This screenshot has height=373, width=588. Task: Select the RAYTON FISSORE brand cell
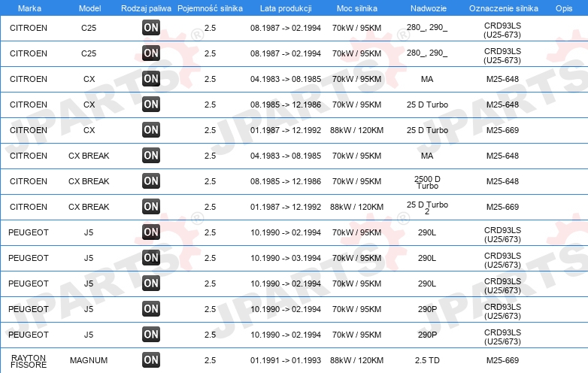pyautogui.click(x=29, y=361)
